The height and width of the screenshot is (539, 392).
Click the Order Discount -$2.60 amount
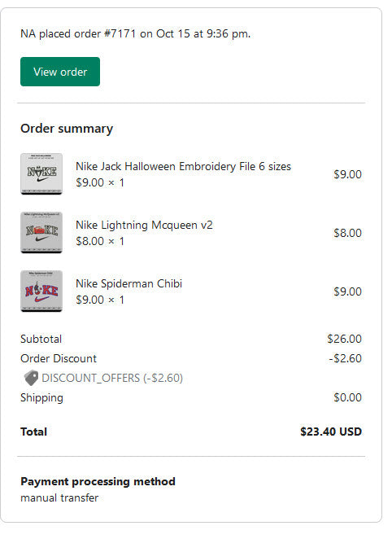tap(345, 358)
